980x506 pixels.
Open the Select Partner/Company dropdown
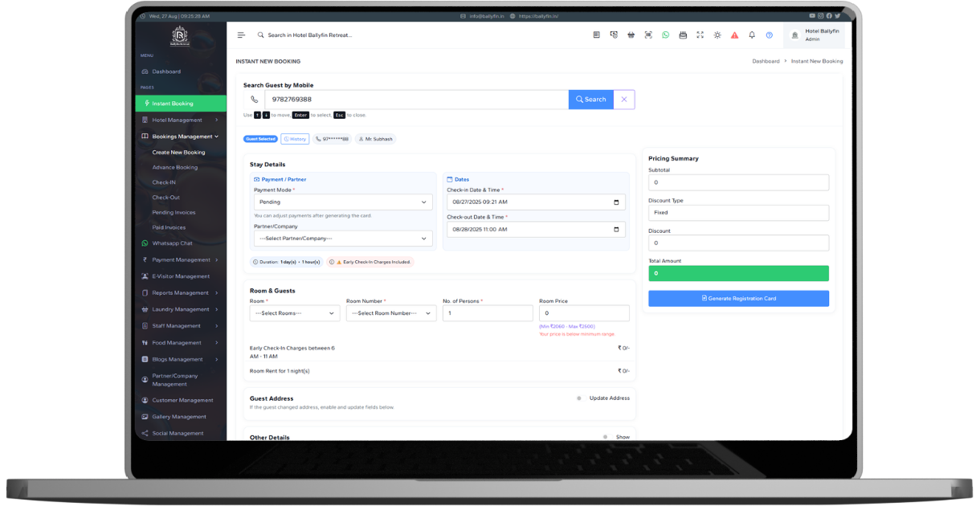click(343, 239)
